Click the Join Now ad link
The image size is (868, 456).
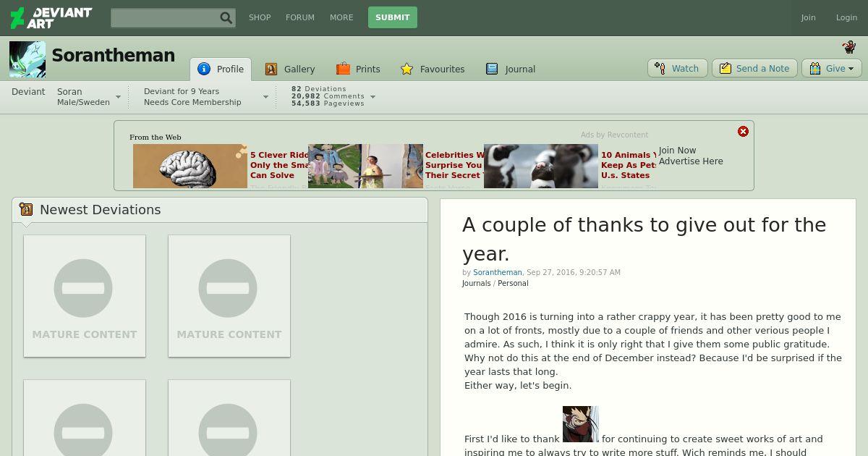coord(677,151)
